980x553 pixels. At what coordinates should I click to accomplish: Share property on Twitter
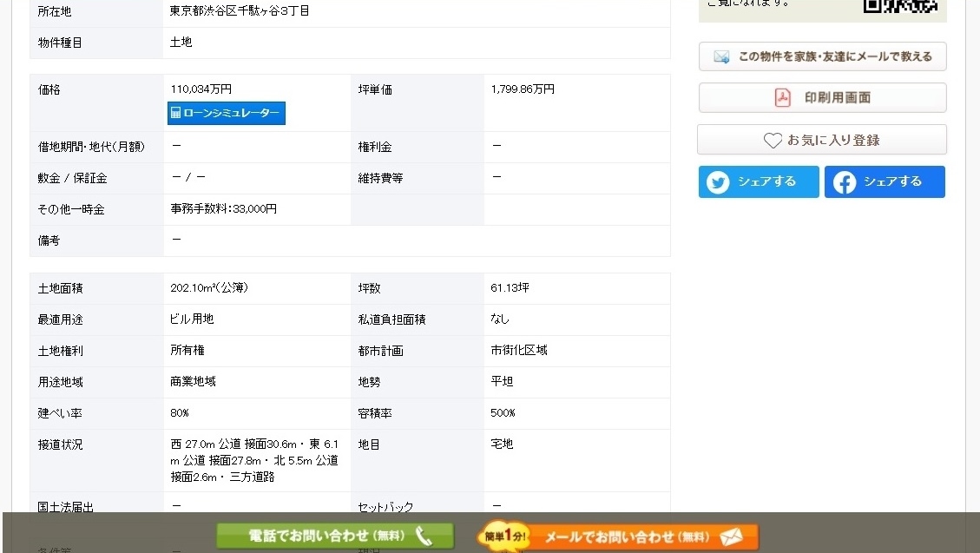(x=759, y=181)
